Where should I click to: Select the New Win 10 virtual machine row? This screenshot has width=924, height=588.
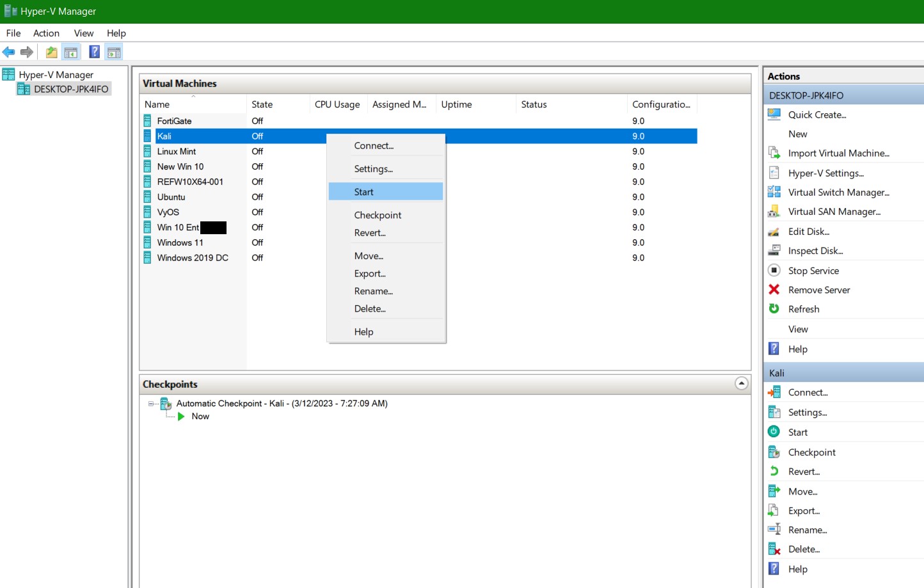tap(418, 167)
